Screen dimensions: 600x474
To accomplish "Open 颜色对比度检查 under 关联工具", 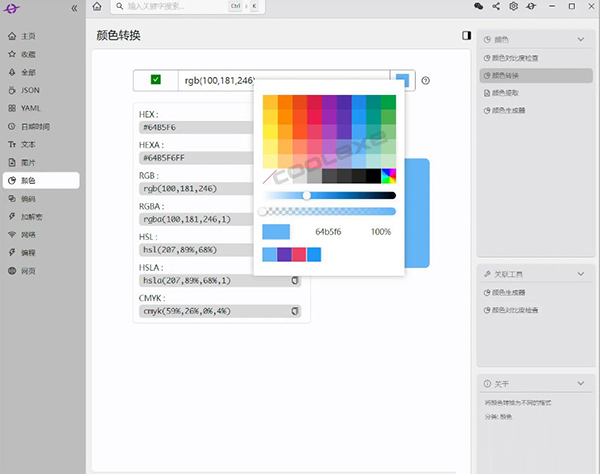I will 514,310.
